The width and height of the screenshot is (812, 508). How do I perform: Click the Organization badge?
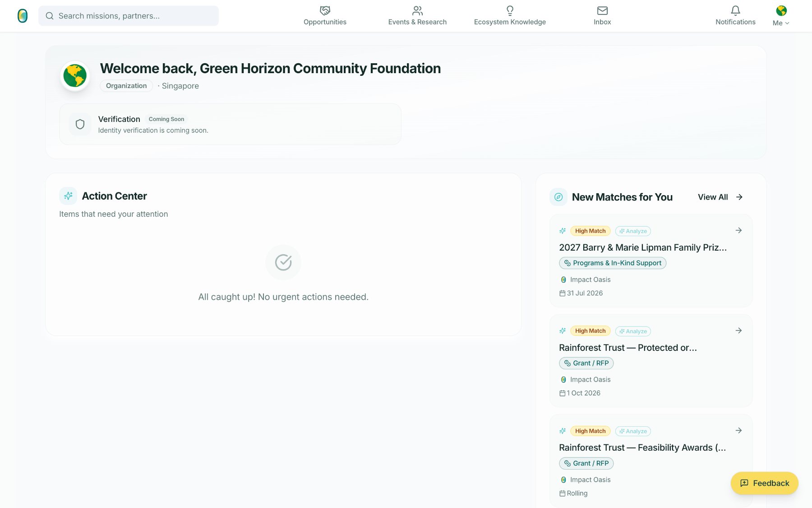(126, 86)
